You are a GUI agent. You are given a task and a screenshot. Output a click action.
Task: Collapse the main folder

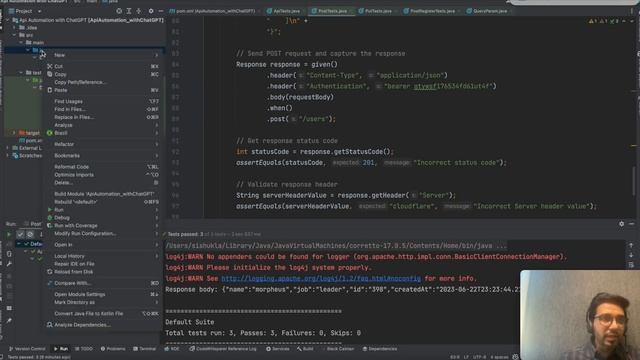tap(21, 42)
